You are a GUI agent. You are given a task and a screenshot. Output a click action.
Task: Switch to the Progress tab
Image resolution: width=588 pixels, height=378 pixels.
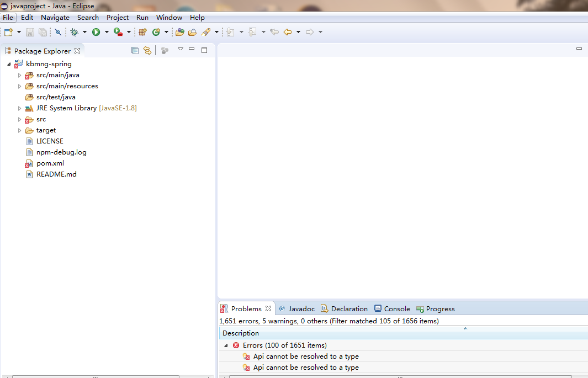click(436, 308)
